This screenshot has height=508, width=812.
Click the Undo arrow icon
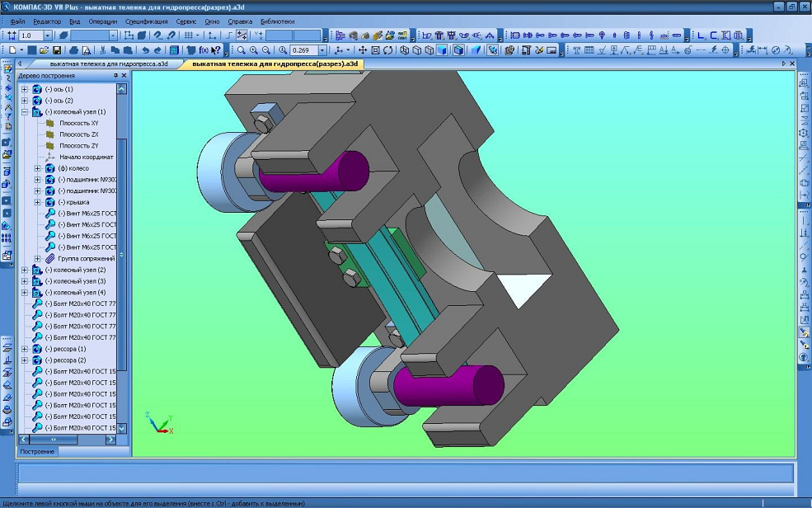(145, 50)
